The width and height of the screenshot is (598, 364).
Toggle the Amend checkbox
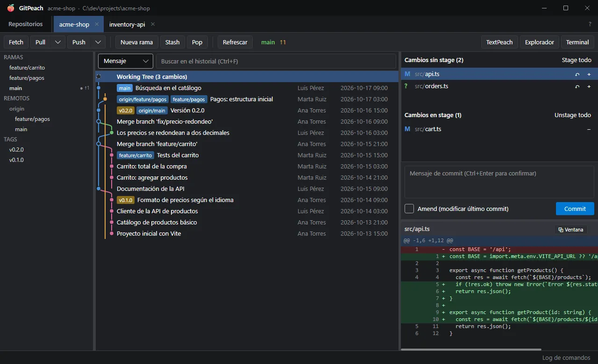pyautogui.click(x=409, y=209)
